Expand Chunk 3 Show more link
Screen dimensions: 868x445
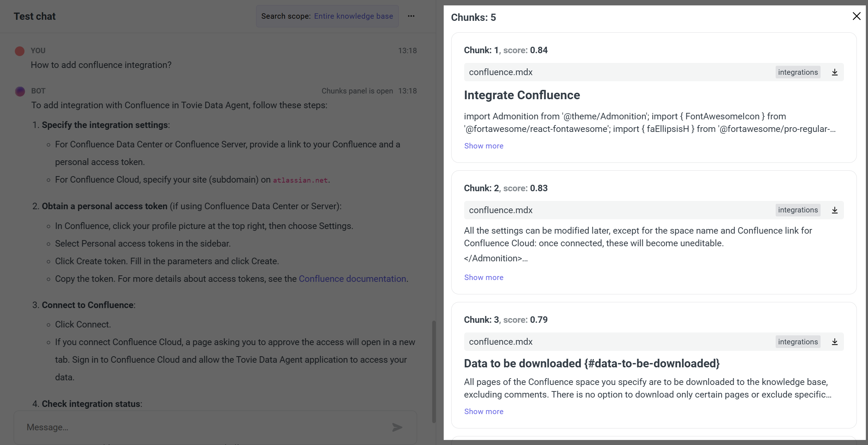coord(484,412)
